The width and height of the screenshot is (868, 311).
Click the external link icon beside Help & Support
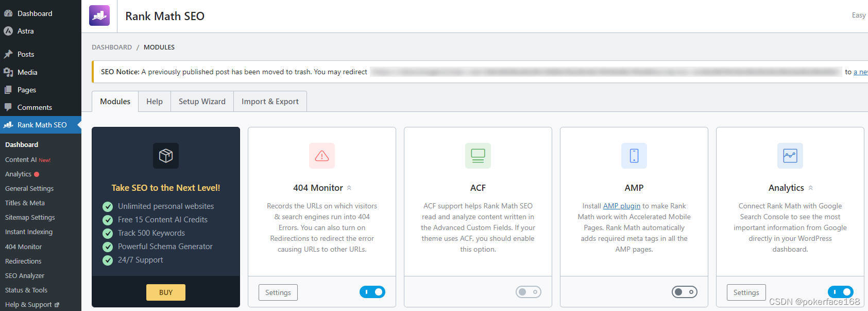(57, 305)
